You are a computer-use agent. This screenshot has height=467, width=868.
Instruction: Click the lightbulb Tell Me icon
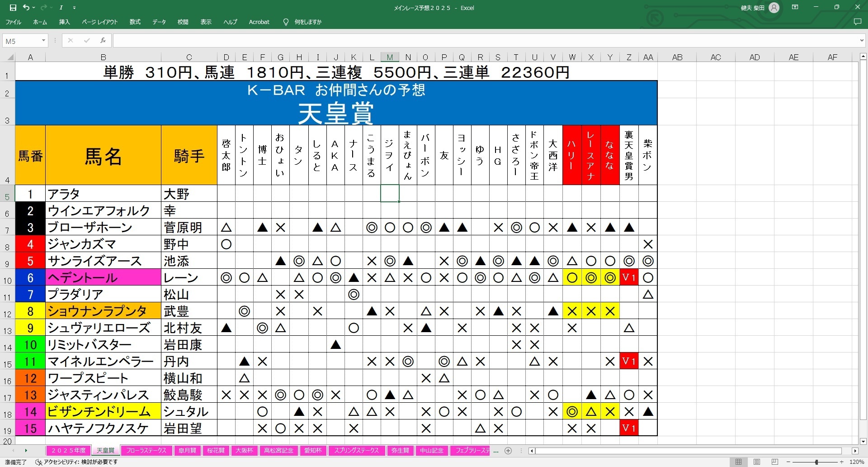pos(286,22)
